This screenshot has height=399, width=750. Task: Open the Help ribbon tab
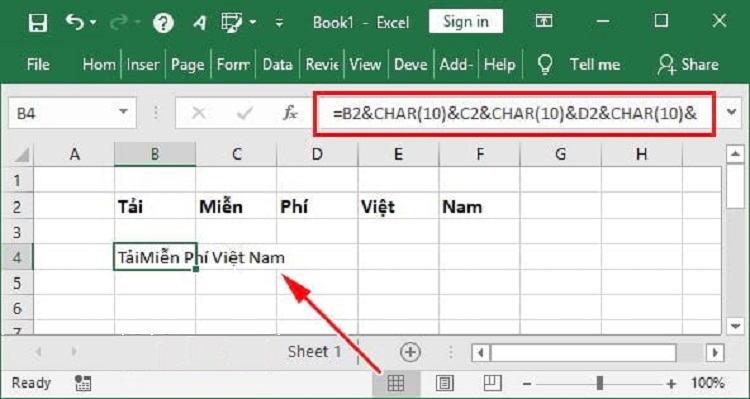(x=500, y=64)
